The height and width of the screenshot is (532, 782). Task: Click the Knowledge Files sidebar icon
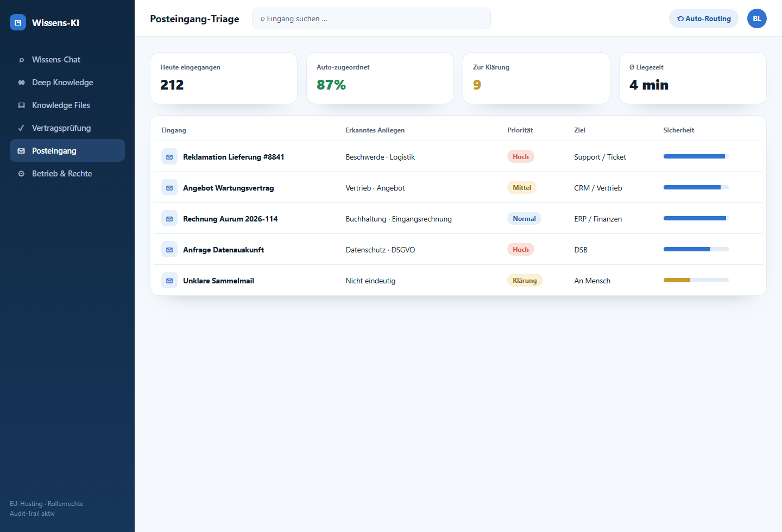pos(21,105)
